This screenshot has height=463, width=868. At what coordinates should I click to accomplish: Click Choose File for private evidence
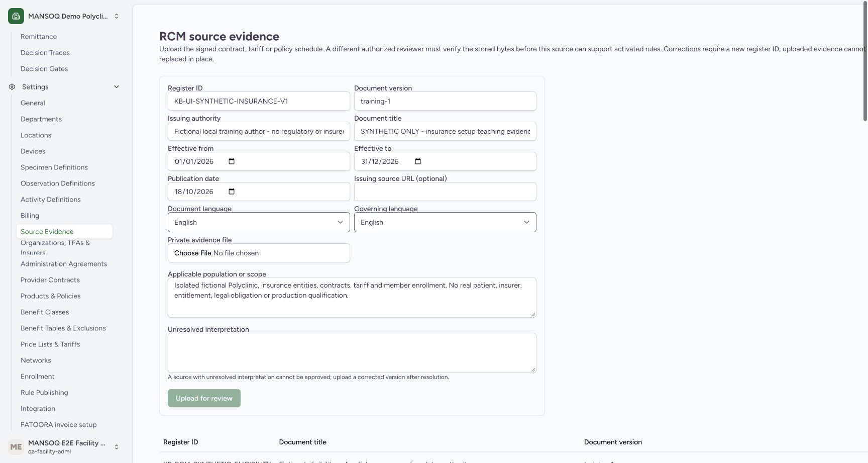tap(193, 253)
